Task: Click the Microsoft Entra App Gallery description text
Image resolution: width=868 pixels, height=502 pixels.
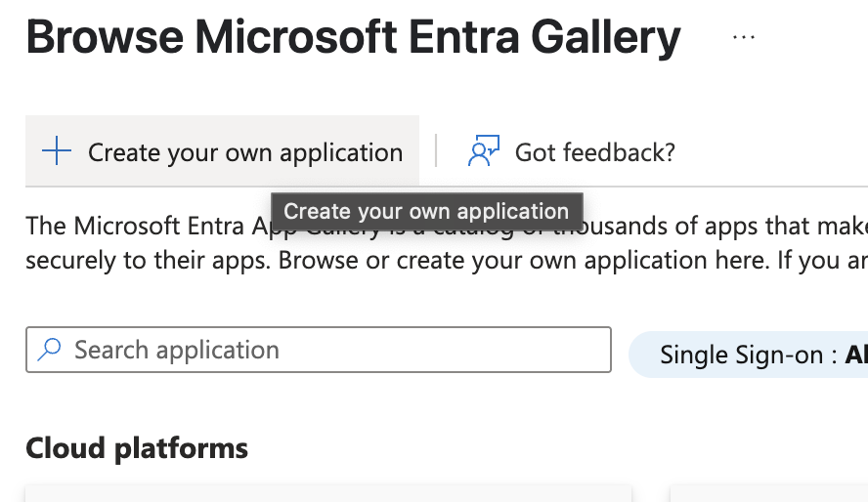Action: point(447,243)
